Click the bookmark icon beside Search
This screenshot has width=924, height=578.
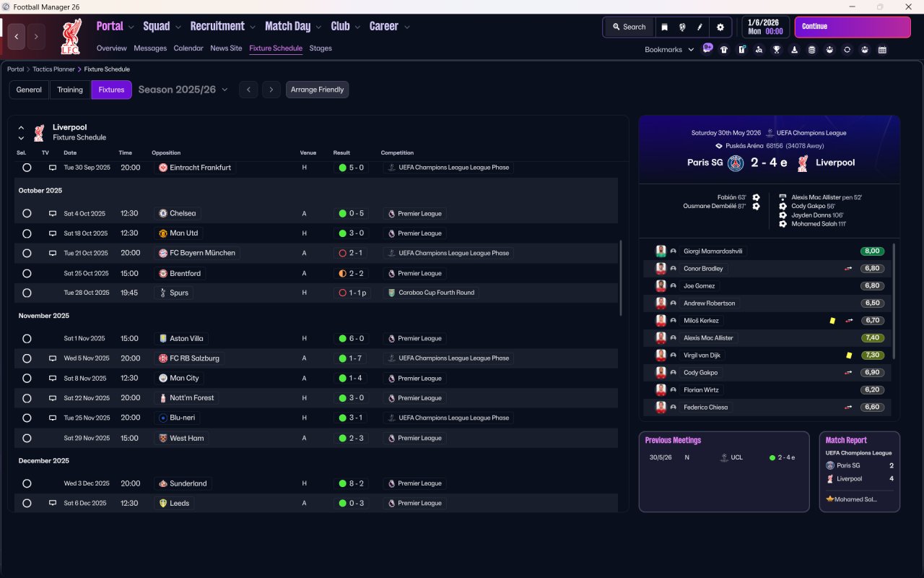pos(664,27)
